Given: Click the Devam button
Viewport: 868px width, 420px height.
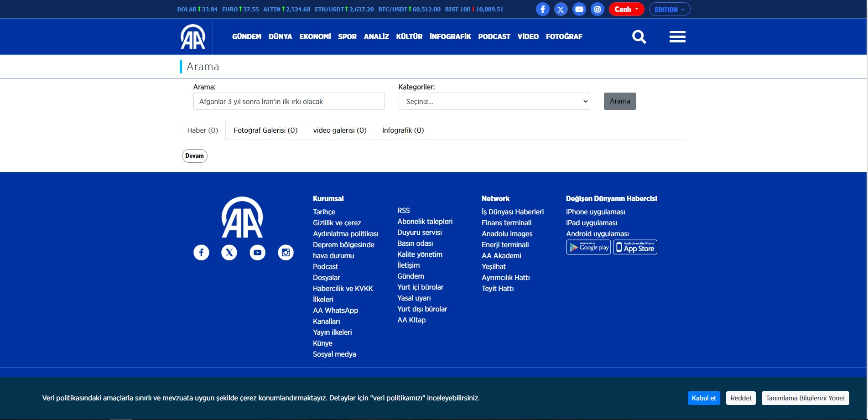Looking at the screenshot, I should tap(194, 156).
